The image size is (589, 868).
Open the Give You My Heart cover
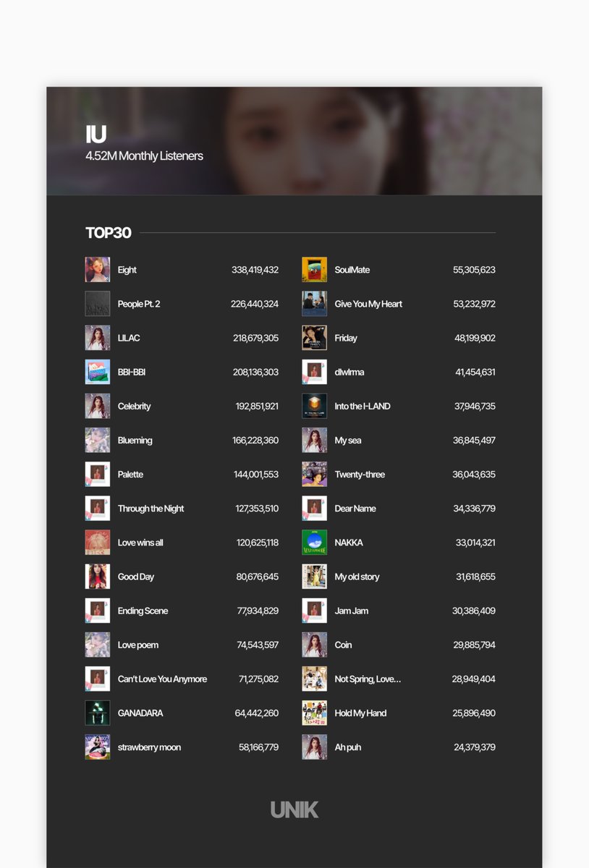pos(315,304)
